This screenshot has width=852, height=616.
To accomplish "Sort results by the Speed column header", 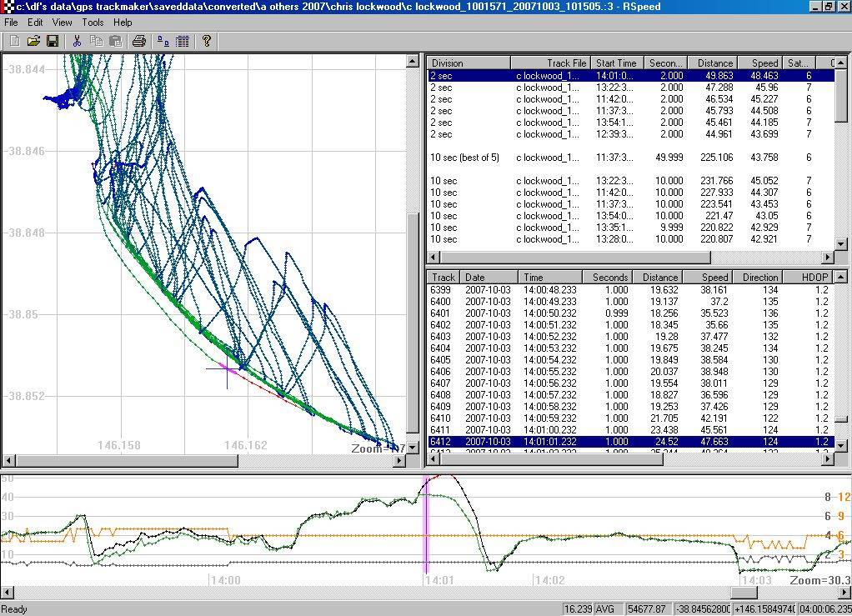I will click(x=764, y=63).
